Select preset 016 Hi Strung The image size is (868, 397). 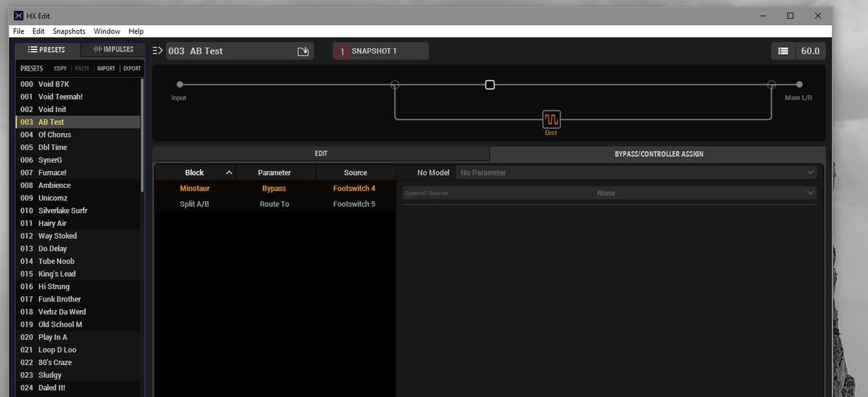(x=78, y=286)
